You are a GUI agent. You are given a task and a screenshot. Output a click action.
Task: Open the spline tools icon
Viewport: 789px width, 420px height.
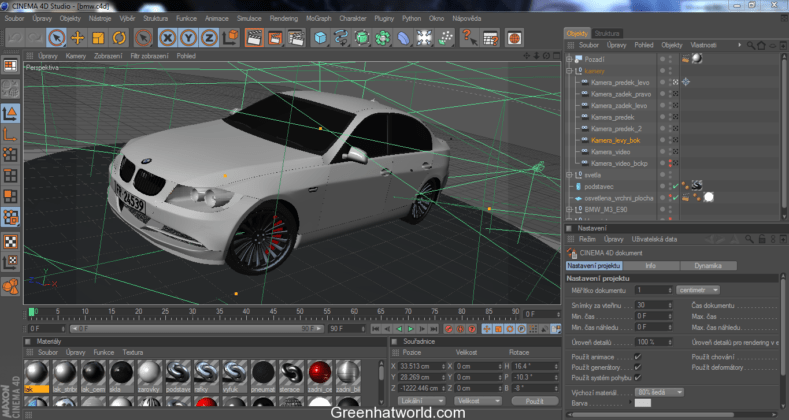(341, 38)
